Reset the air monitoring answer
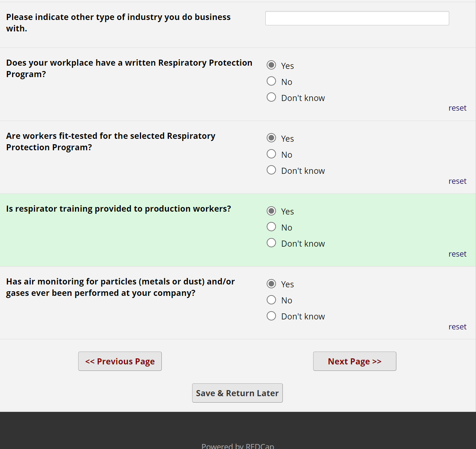 (x=457, y=327)
